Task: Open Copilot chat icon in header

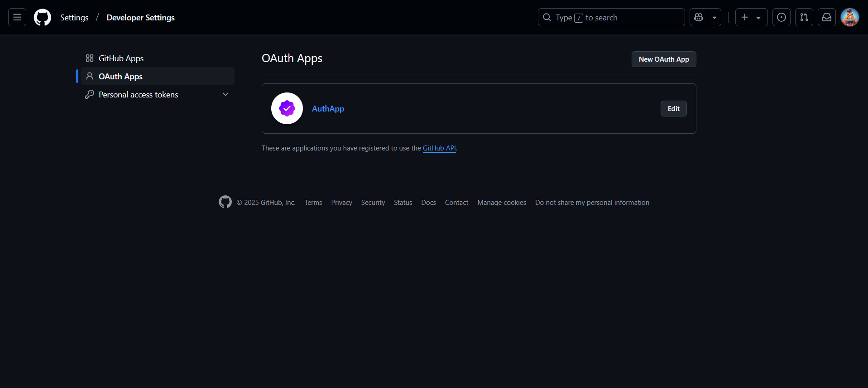Action: [x=699, y=17]
